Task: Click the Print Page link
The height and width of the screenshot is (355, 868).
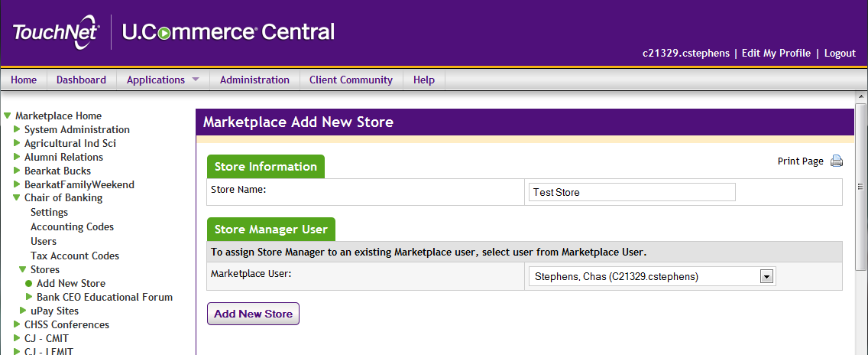Action: point(801,161)
